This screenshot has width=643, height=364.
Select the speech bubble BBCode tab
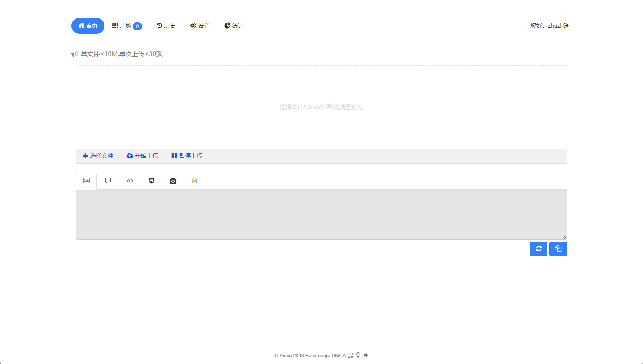pos(108,181)
